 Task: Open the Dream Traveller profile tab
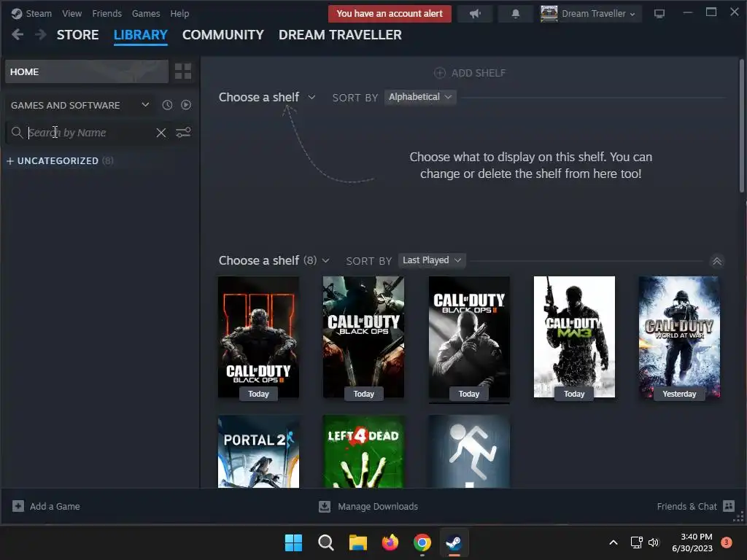click(x=340, y=35)
